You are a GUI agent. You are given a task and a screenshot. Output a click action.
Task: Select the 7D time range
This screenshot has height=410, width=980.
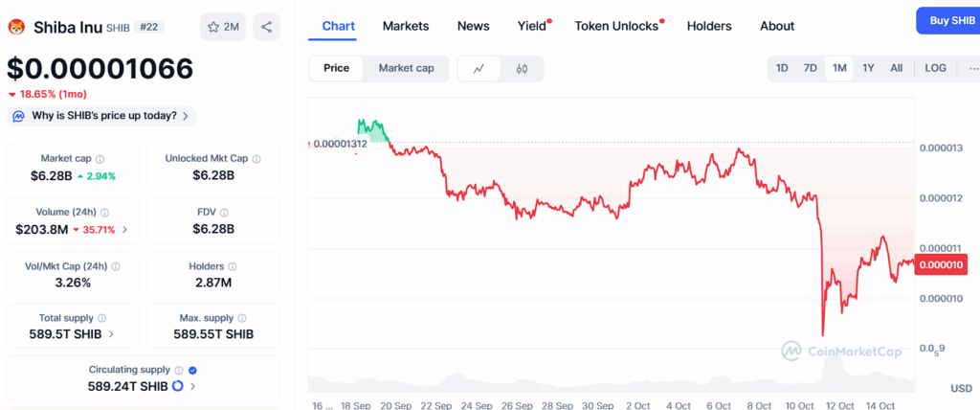click(810, 68)
